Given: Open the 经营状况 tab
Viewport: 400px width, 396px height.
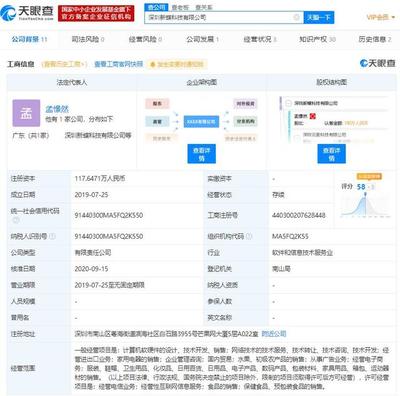Looking at the screenshot, I should click(260, 39).
